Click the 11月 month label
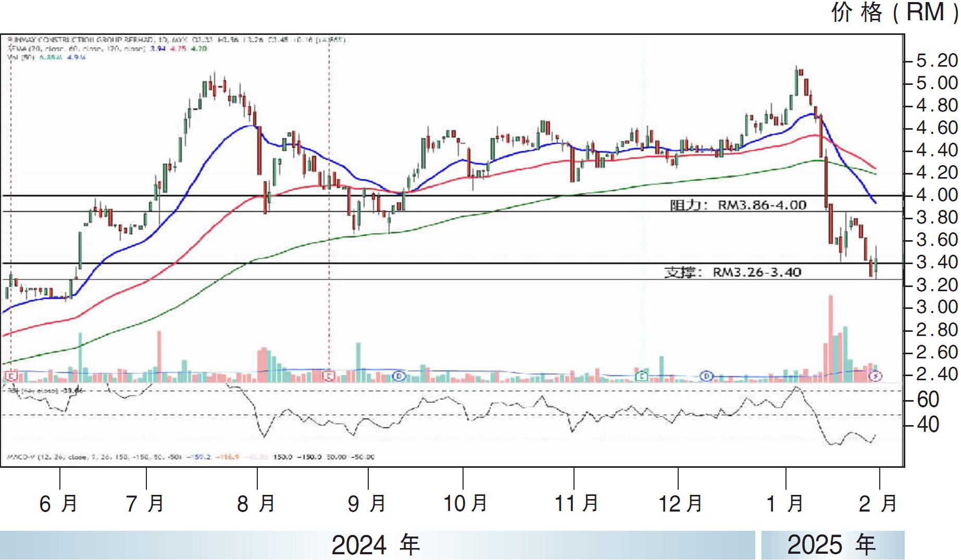The image size is (961, 560). click(576, 503)
